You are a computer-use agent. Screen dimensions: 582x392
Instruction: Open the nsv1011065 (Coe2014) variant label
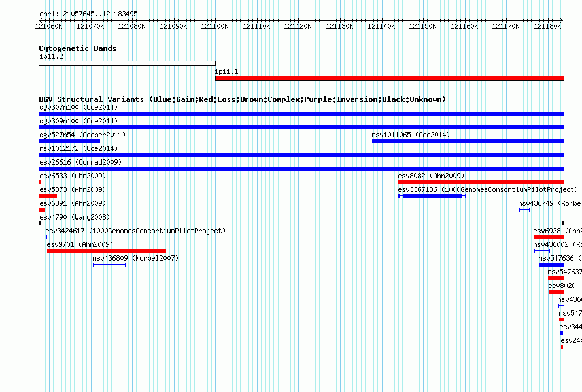pyautogui.click(x=411, y=135)
